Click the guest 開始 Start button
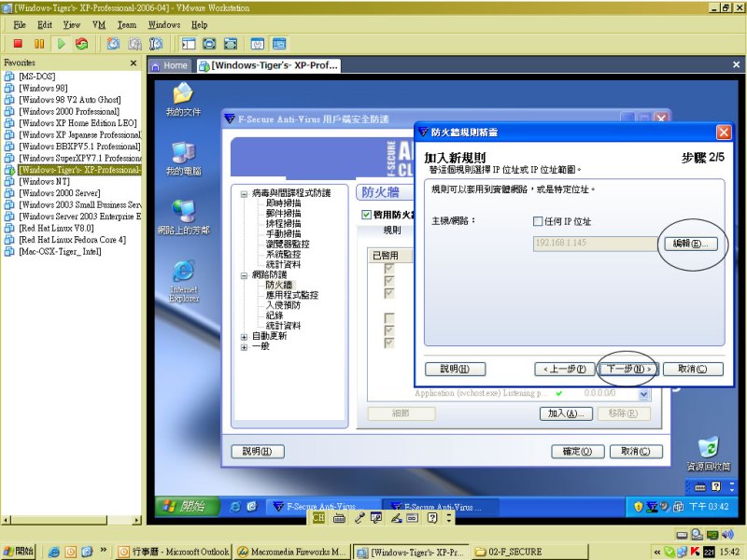Image resolution: width=747 pixels, height=560 pixels. [188, 507]
